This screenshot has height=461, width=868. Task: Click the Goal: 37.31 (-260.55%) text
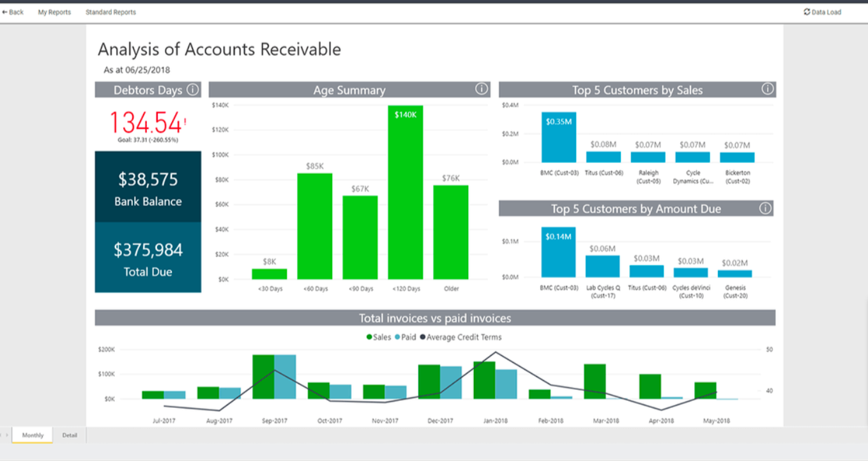148,140
